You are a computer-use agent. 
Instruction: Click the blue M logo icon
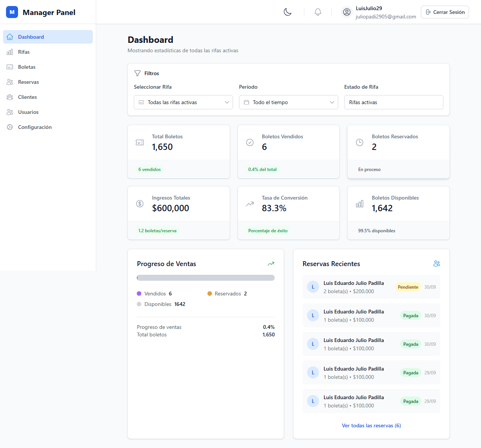click(x=12, y=12)
